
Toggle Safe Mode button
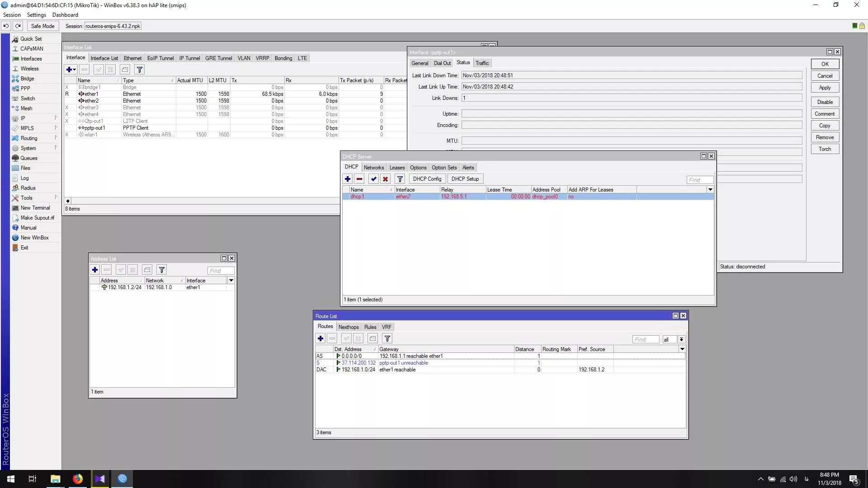(x=42, y=26)
